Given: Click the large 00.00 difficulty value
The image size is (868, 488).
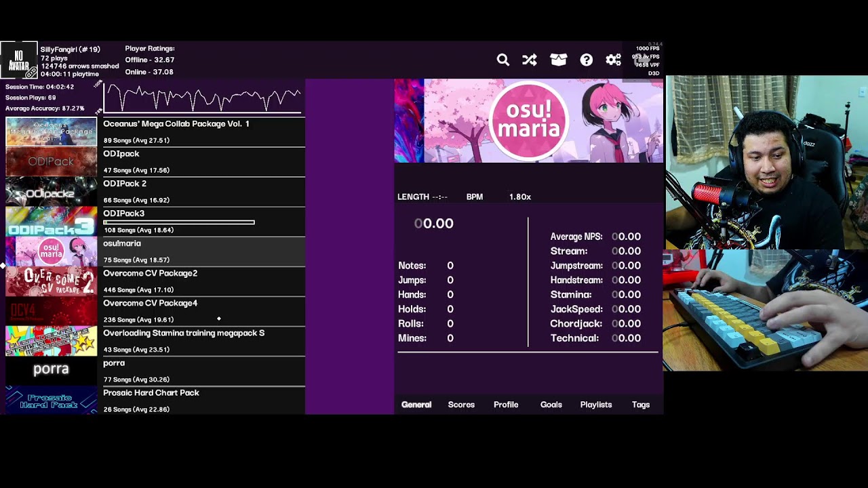Looking at the screenshot, I should 434,224.
